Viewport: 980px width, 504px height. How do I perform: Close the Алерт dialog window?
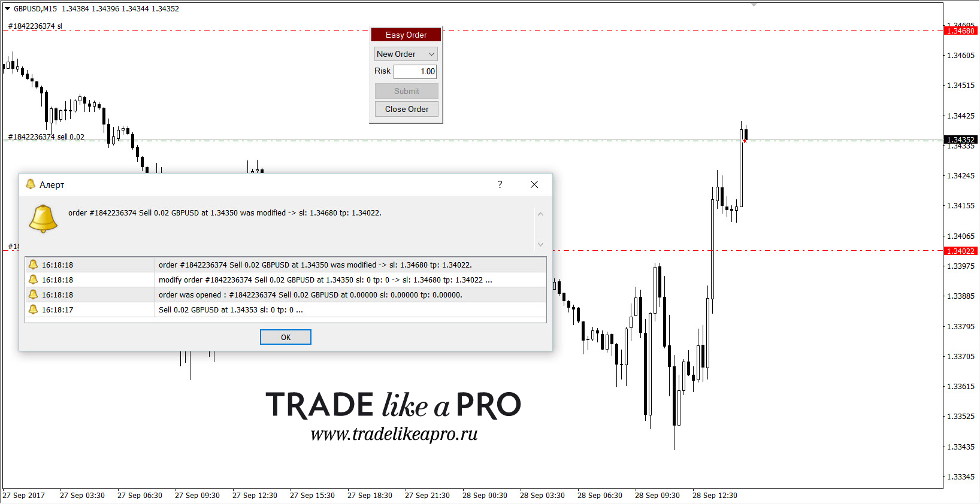pyautogui.click(x=534, y=184)
